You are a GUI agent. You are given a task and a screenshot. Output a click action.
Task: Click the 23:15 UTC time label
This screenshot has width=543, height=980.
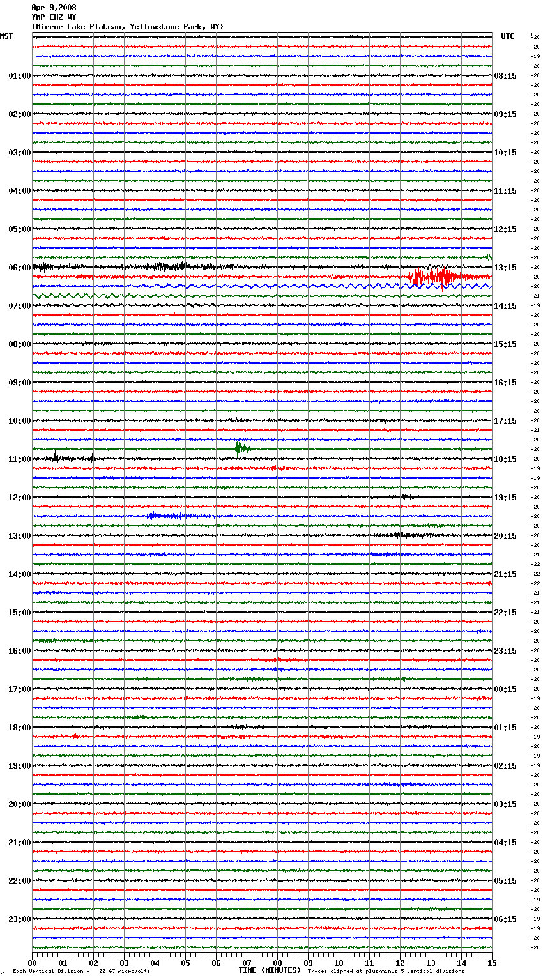[x=505, y=651]
